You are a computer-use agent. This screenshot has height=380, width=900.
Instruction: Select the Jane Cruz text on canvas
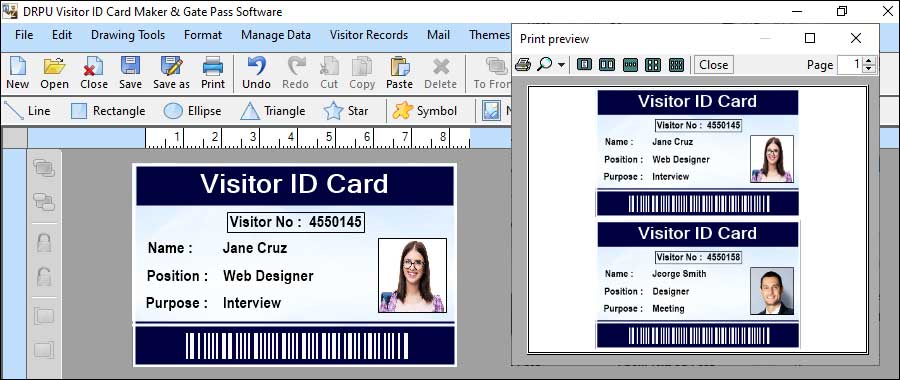255,248
